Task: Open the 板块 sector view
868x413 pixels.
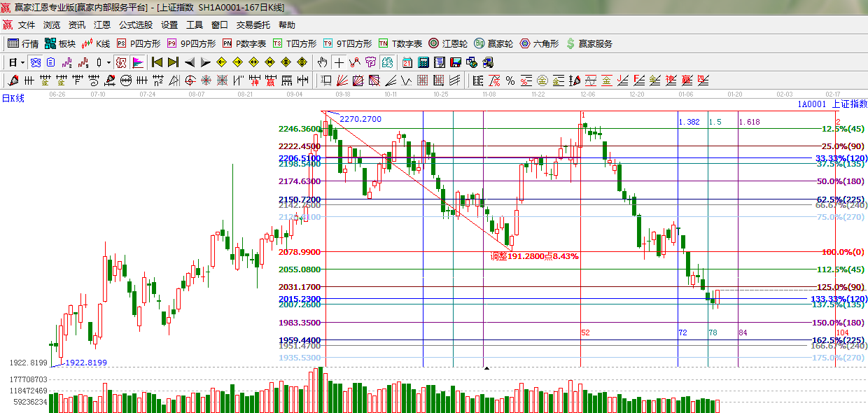Action: [60, 43]
